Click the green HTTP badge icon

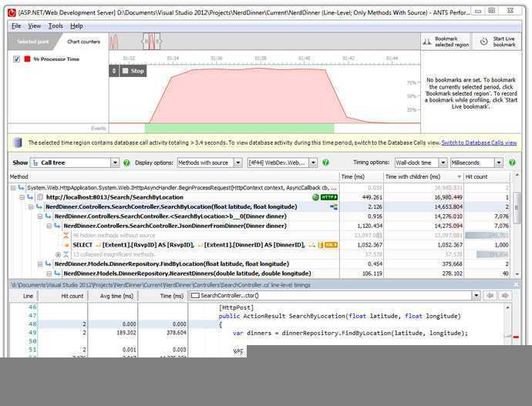point(329,197)
